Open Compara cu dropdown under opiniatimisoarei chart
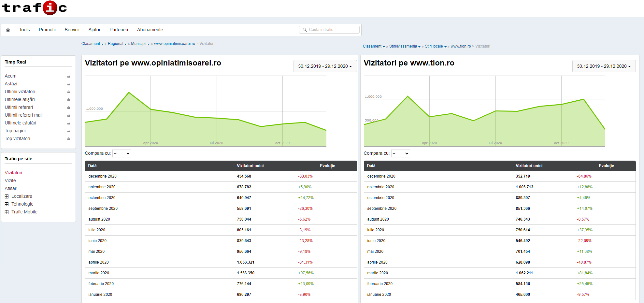 click(x=122, y=153)
